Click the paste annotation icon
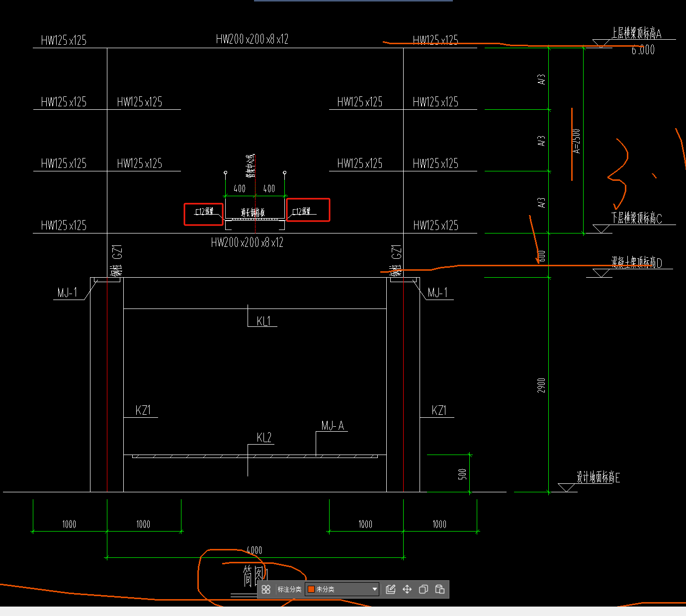Image resolution: width=686 pixels, height=616 pixels. [440, 589]
